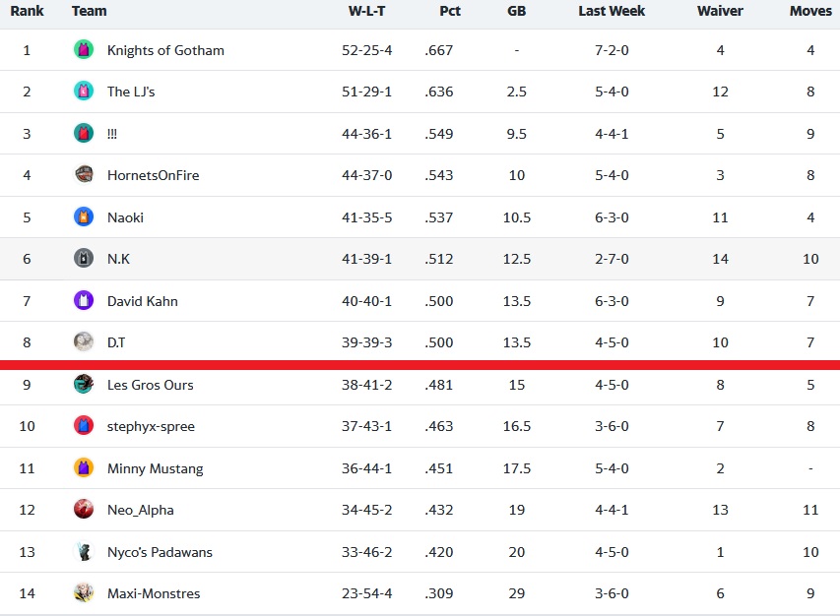Click the Maxi-Monstres team avatar
The image size is (840, 616).
click(84, 593)
